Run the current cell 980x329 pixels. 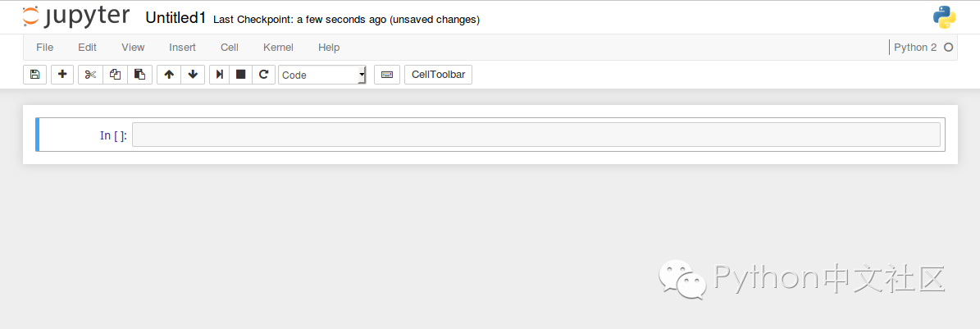(220, 75)
